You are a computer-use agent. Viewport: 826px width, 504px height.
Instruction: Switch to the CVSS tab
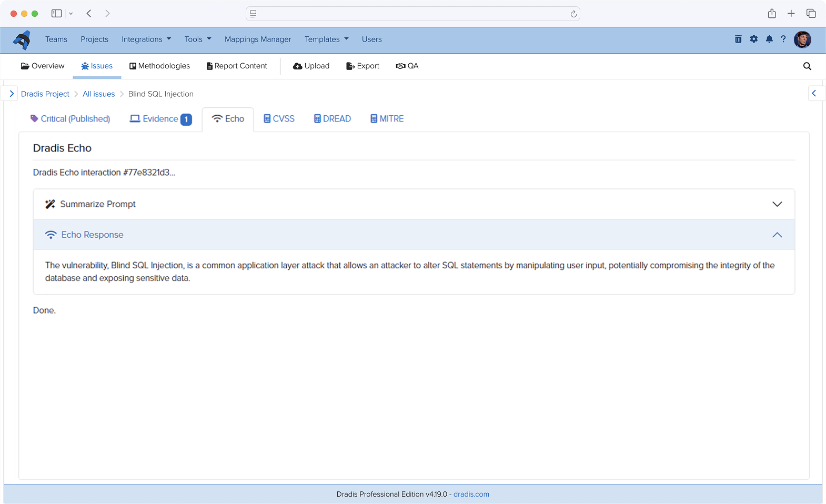coord(279,119)
